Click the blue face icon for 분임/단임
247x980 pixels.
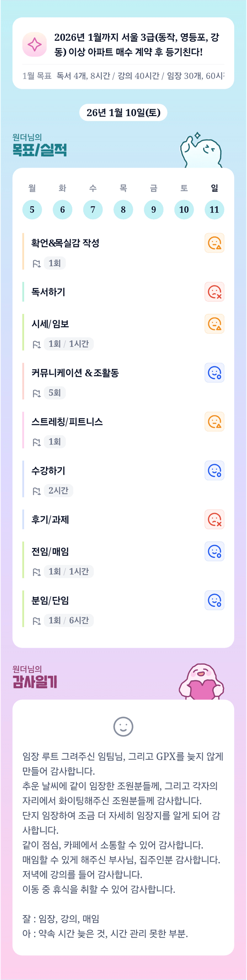click(214, 600)
